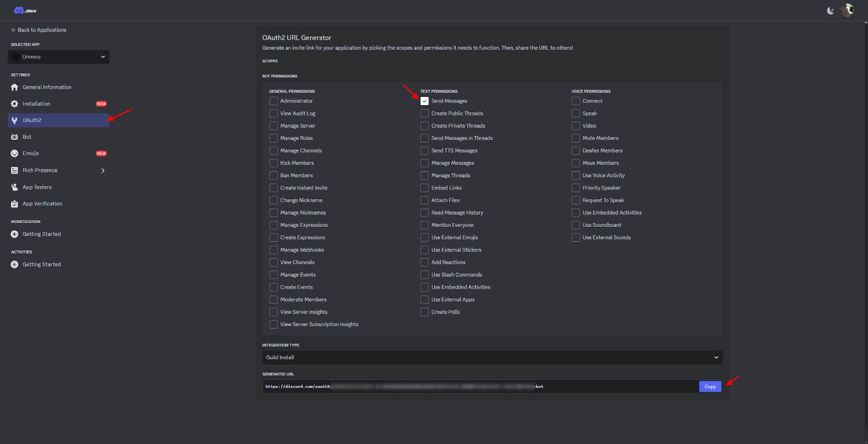This screenshot has width=868, height=444.
Task: Expand the Rich Presence submenu chevron
Action: (103, 170)
